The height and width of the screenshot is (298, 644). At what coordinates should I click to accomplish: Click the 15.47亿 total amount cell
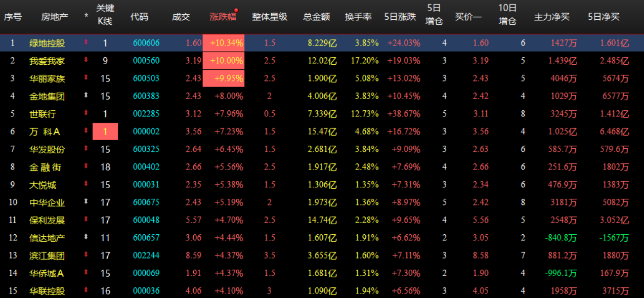pyautogui.click(x=322, y=132)
